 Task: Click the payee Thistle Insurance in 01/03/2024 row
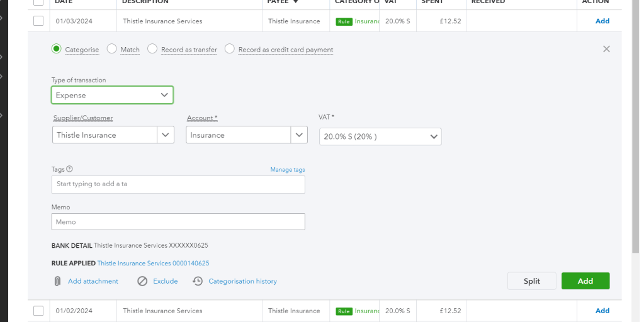(294, 21)
